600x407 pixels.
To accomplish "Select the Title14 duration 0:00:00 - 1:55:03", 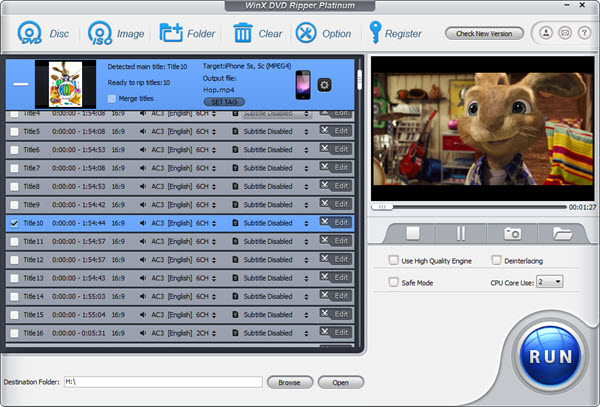I will point(79,296).
